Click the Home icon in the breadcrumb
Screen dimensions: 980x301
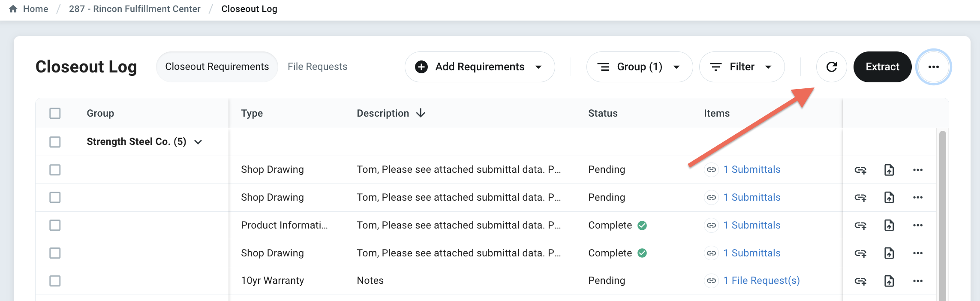click(13, 9)
